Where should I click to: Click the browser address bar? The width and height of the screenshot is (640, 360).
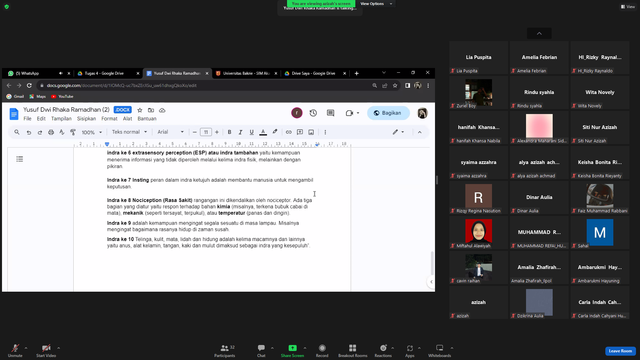click(204, 85)
